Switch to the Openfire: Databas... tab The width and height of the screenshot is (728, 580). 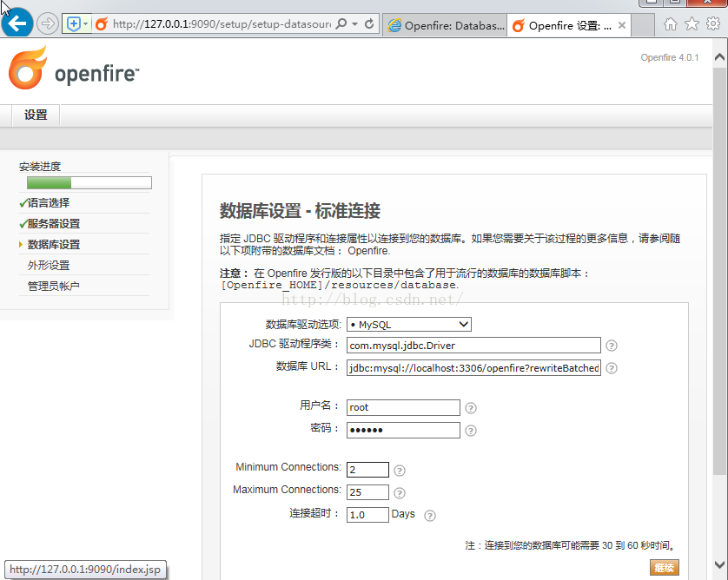[446, 25]
